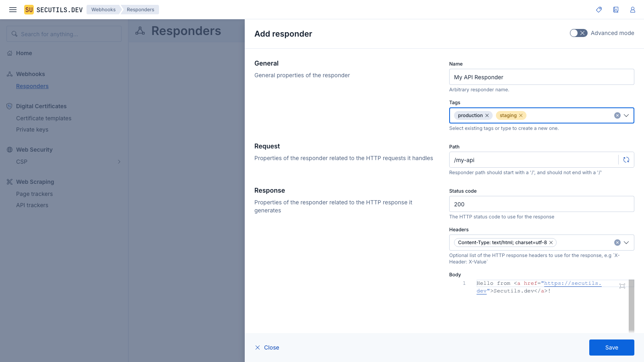Open the hamburger navigation menu

(x=13, y=10)
